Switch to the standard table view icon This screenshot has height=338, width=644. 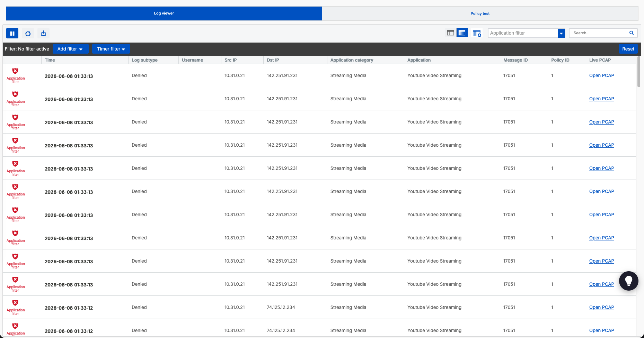[x=450, y=33]
